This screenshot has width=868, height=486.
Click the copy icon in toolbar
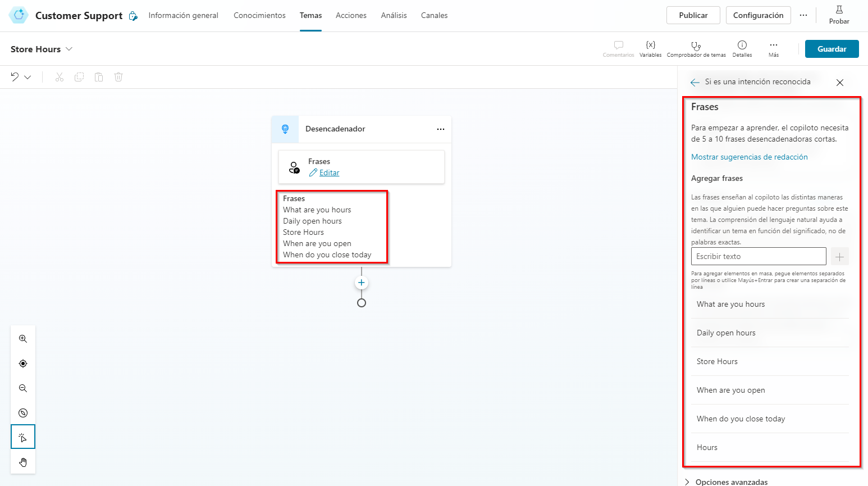point(79,77)
